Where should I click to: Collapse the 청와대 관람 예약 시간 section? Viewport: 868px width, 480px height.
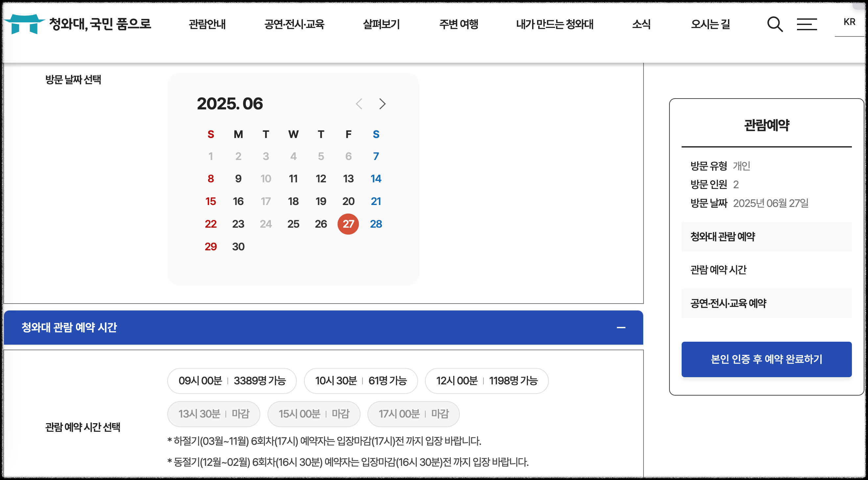[x=621, y=328]
